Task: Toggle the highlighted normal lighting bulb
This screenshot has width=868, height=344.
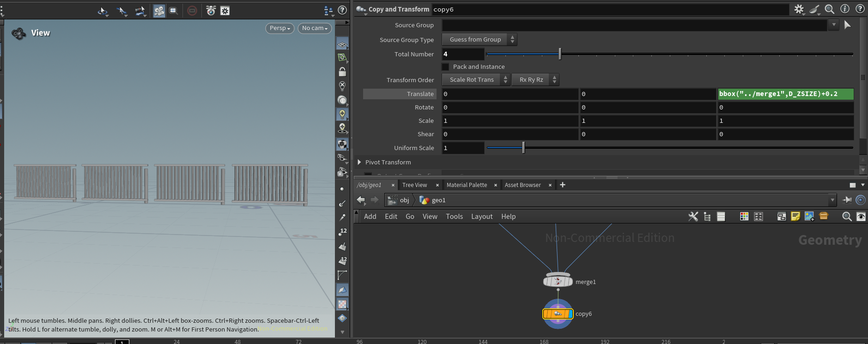Action: (342, 114)
